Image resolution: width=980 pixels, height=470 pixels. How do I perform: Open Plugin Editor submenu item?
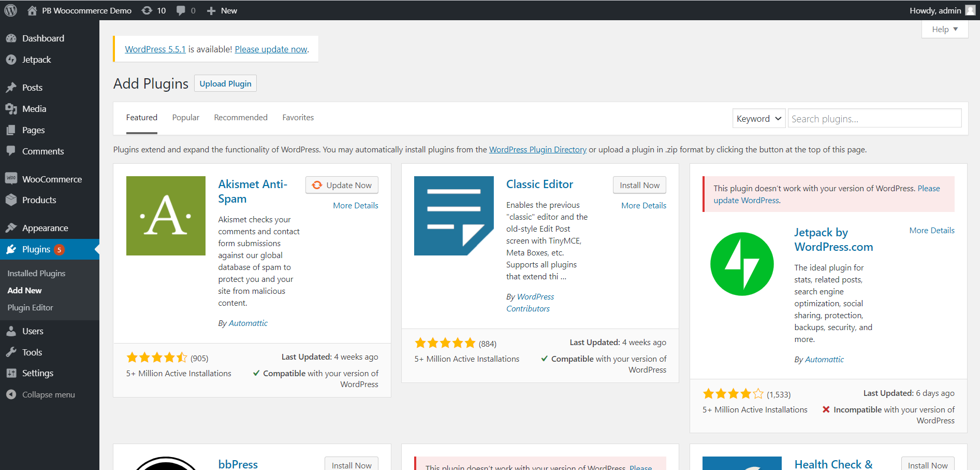point(31,307)
